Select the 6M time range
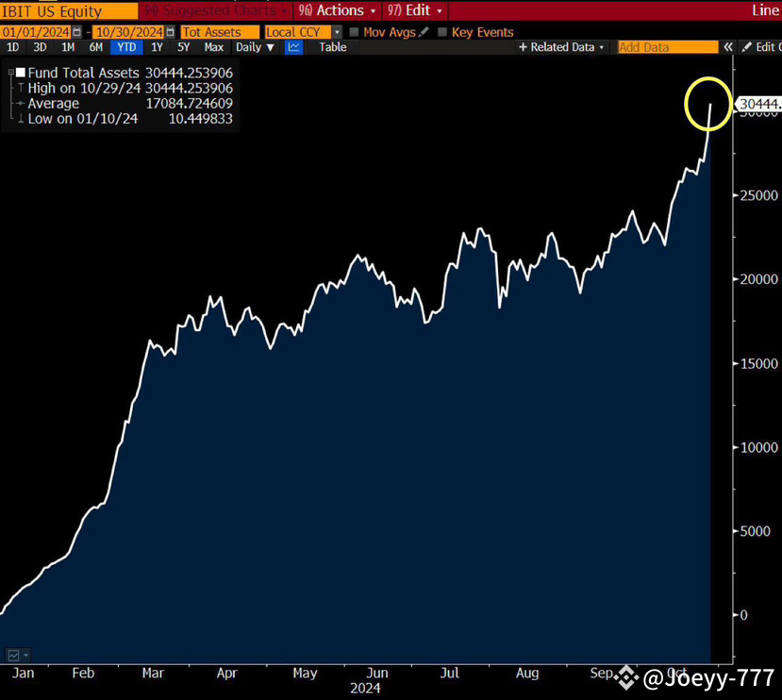Screen dimensions: 782x700 (x=96, y=47)
